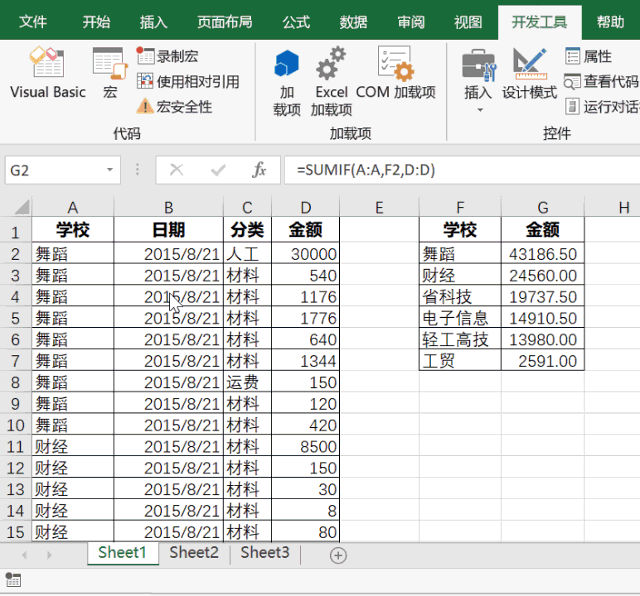The width and height of the screenshot is (640, 596).
Task: Select column G header
Action: tap(543, 208)
